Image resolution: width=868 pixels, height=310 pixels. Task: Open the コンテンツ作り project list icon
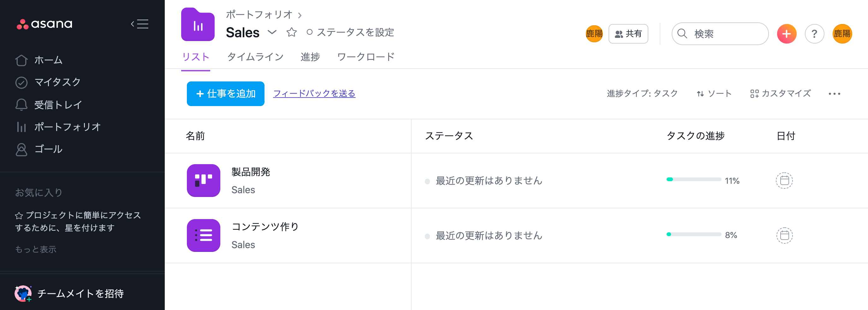(x=203, y=235)
